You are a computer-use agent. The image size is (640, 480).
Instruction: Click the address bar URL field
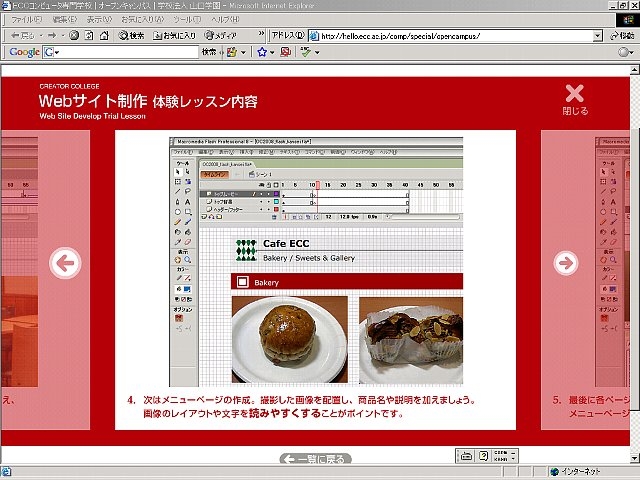coord(450,36)
